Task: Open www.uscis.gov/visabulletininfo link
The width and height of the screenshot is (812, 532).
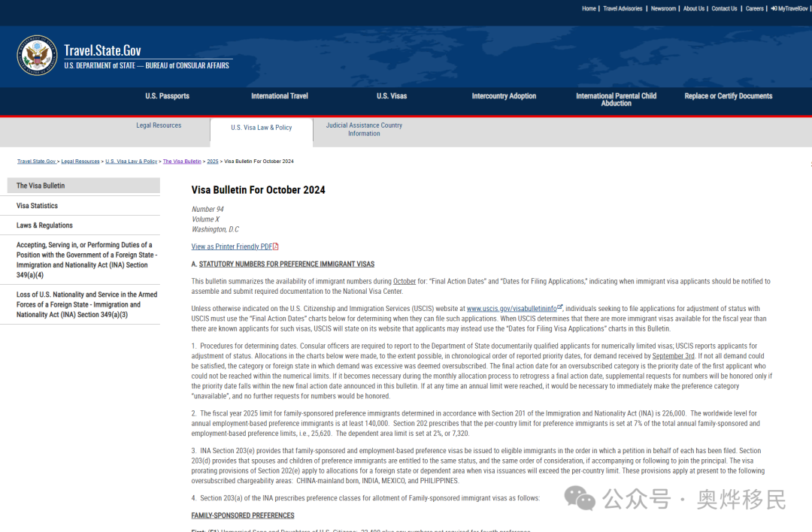Action: (512, 308)
